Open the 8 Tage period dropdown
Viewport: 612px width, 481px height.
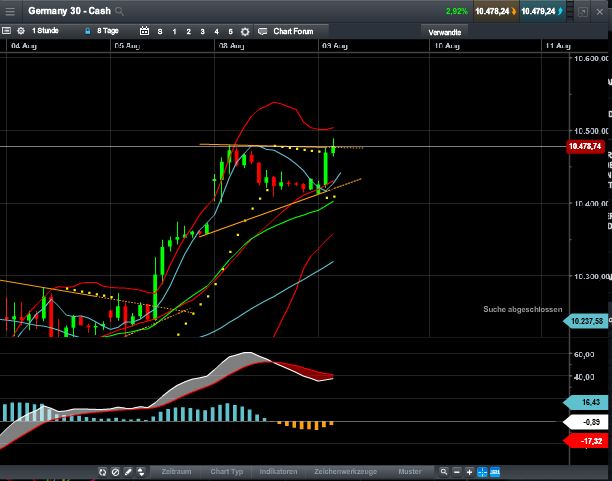click(x=108, y=30)
